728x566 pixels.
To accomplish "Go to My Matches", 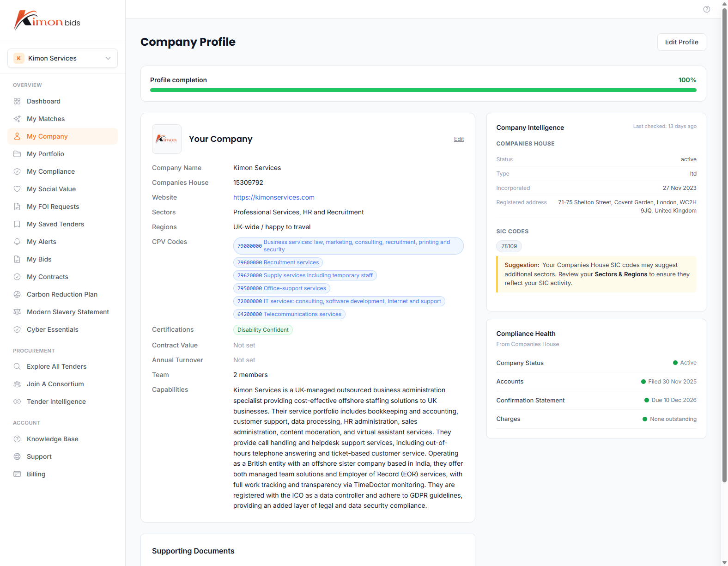I will tap(62, 119).
